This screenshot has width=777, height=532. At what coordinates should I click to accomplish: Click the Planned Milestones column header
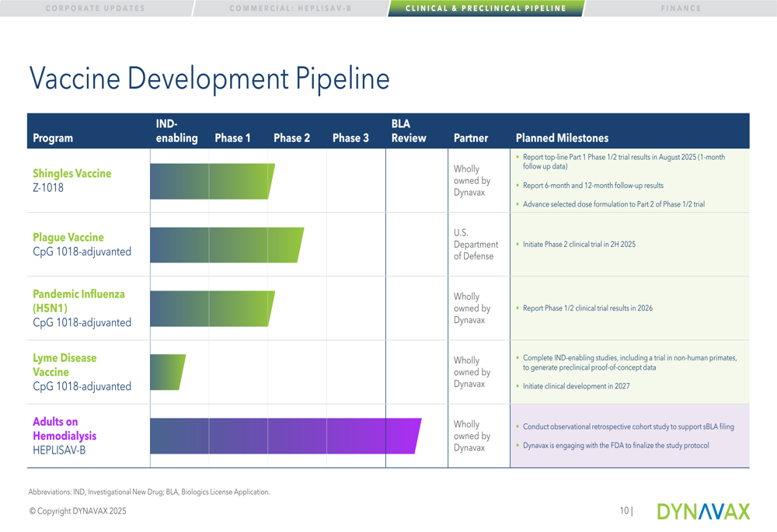click(562, 138)
